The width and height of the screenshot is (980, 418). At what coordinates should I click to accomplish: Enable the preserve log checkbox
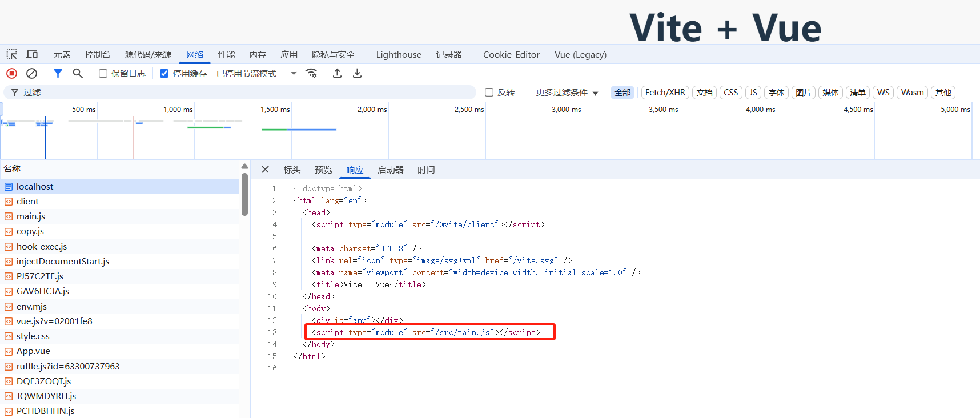[x=103, y=73]
